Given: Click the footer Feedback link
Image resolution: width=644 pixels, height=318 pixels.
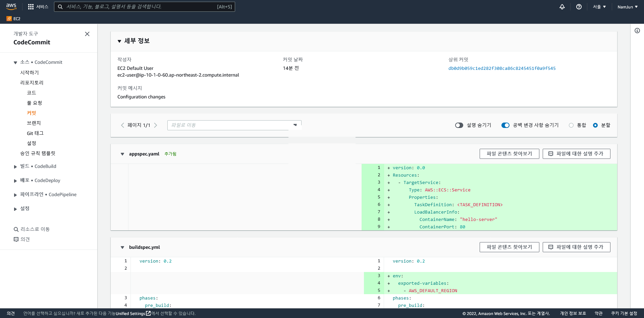Looking at the screenshot, I should [11, 313].
